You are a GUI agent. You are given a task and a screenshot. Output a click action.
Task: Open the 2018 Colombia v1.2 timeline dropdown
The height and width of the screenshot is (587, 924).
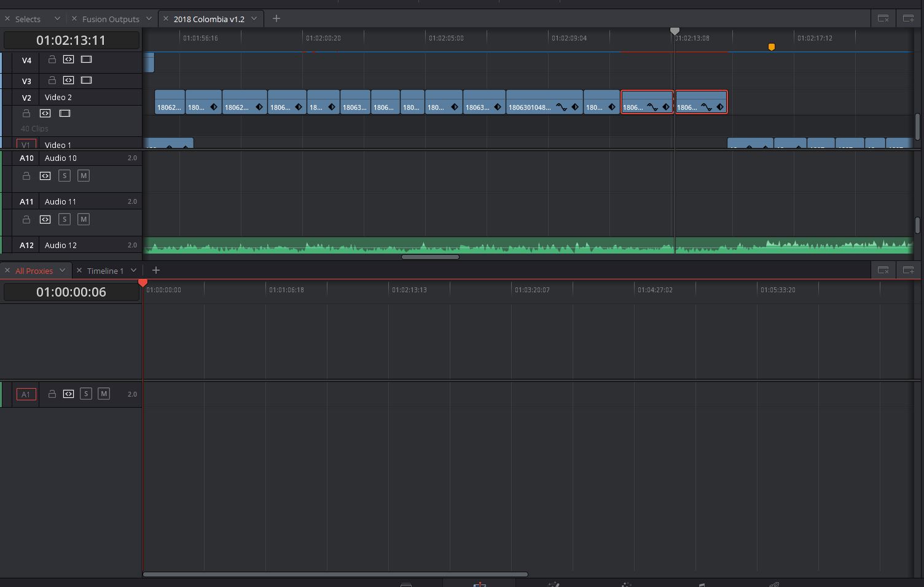[254, 19]
